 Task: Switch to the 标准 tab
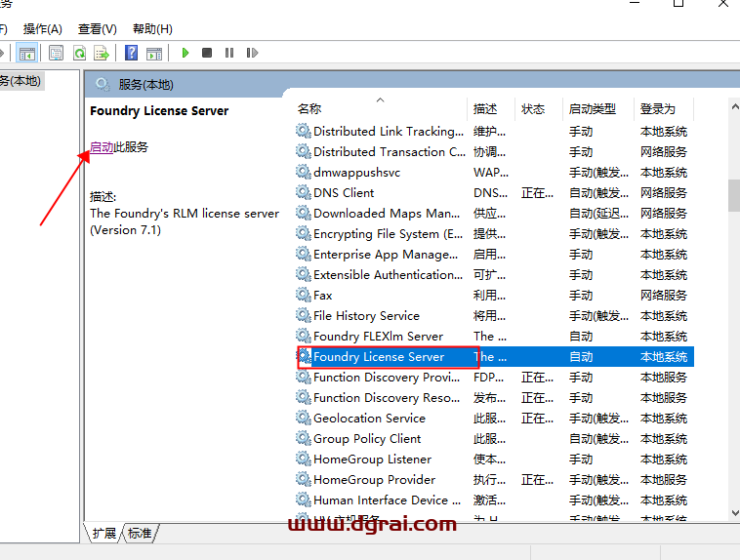click(x=140, y=533)
